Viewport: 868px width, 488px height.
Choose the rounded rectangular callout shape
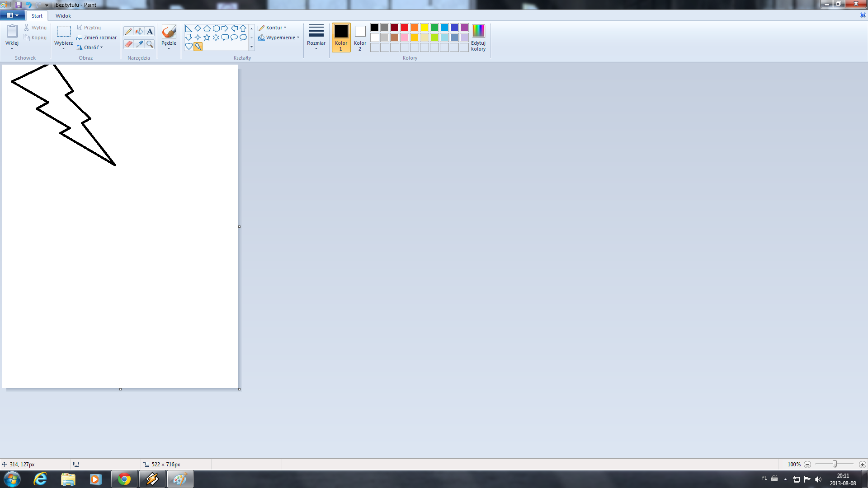[x=225, y=38]
